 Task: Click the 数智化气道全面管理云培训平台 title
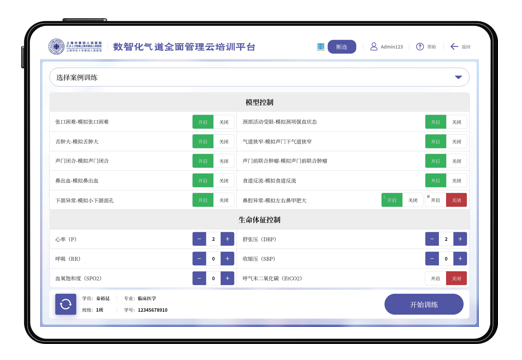click(x=184, y=47)
